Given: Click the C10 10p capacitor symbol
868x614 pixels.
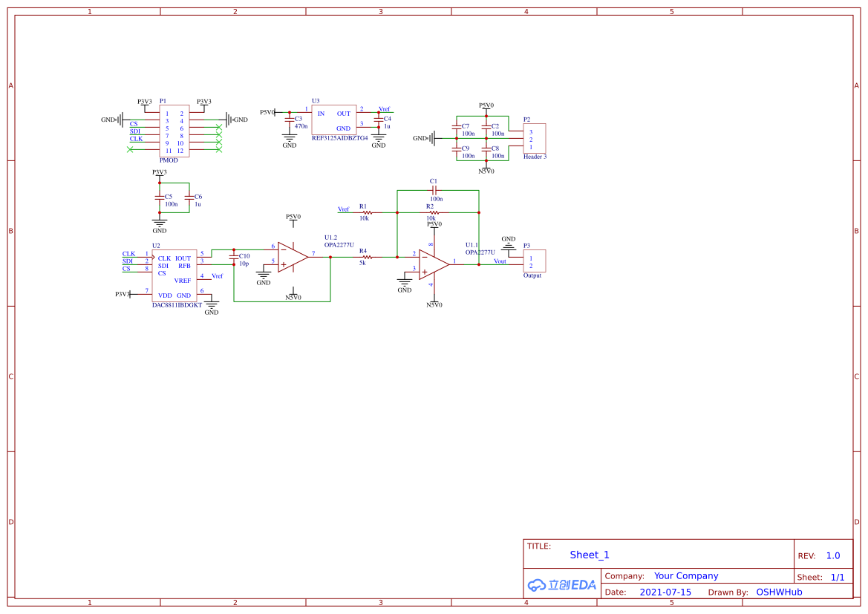Looking at the screenshot, I should [234, 260].
